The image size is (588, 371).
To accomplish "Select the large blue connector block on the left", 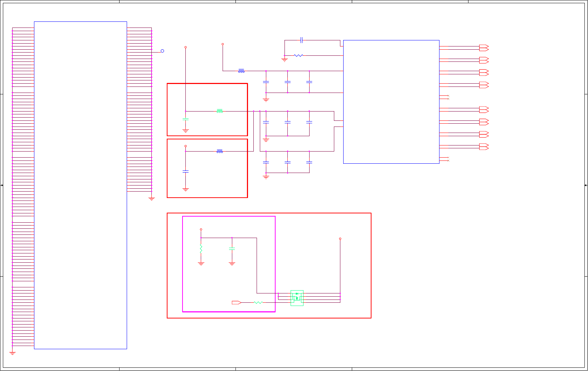I will click(81, 185).
